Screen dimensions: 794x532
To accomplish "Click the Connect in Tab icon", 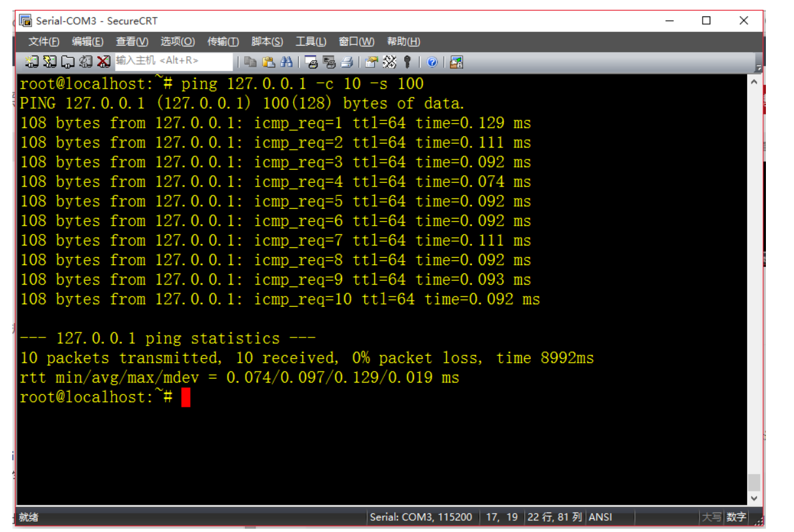I will (x=68, y=62).
